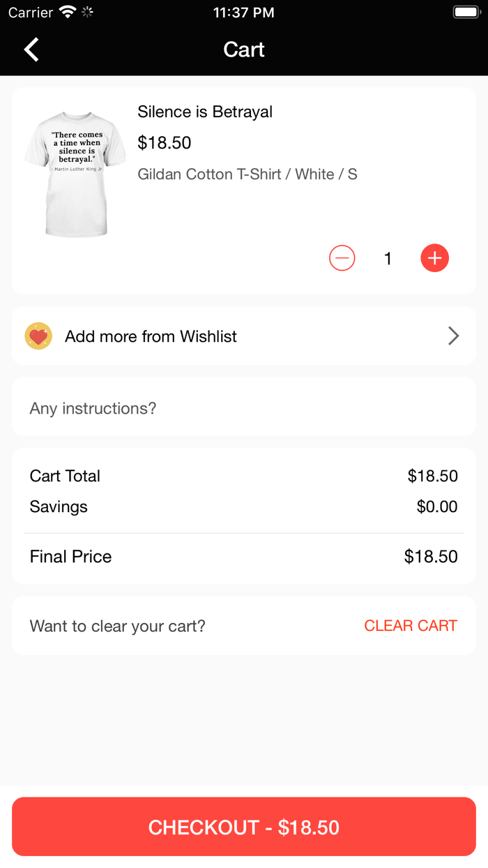Tap the Wi-Fi status icon
The image size is (488, 868).
[68, 12]
